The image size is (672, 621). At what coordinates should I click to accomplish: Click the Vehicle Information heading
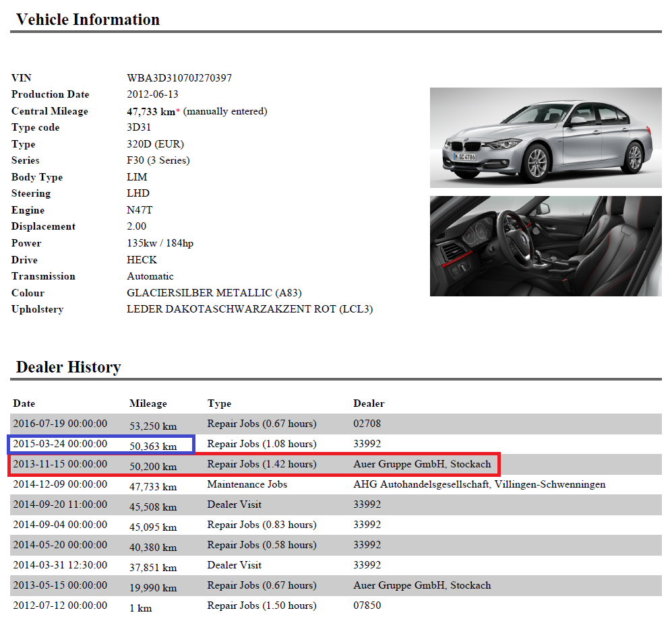click(88, 20)
